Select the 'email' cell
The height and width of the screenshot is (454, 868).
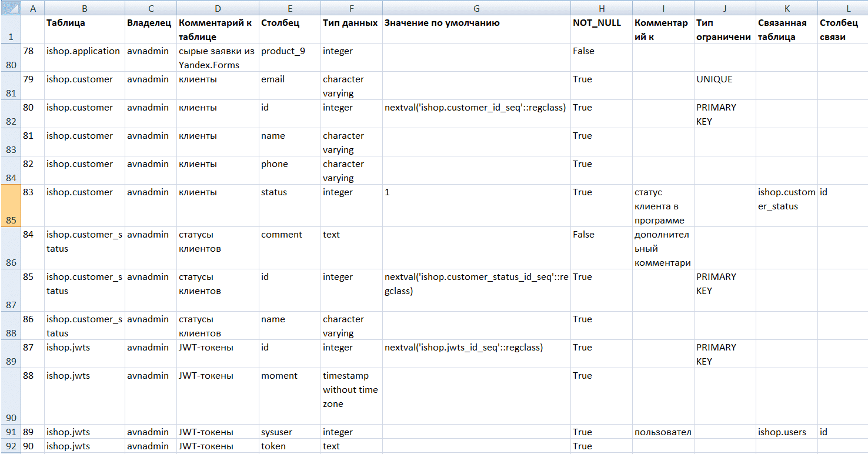click(x=289, y=86)
